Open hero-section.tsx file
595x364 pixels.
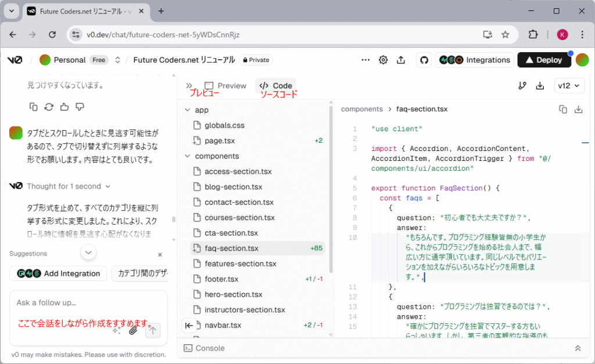[234, 294]
